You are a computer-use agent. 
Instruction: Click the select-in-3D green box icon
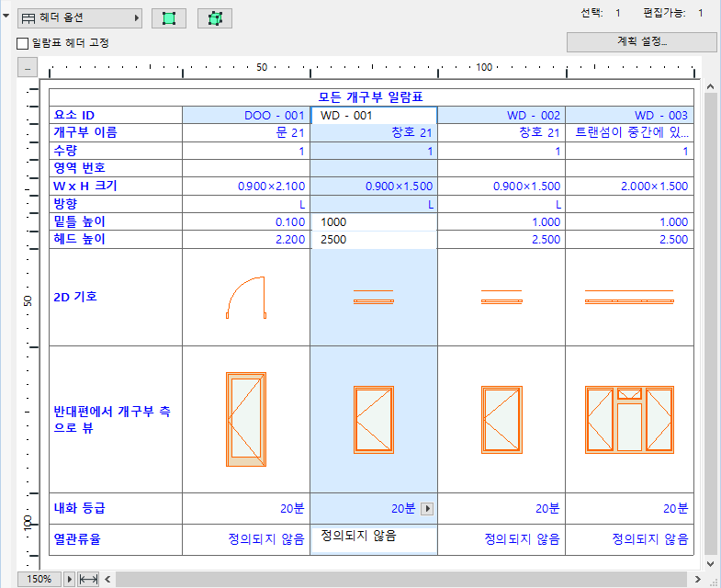pyautogui.click(x=215, y=18)
